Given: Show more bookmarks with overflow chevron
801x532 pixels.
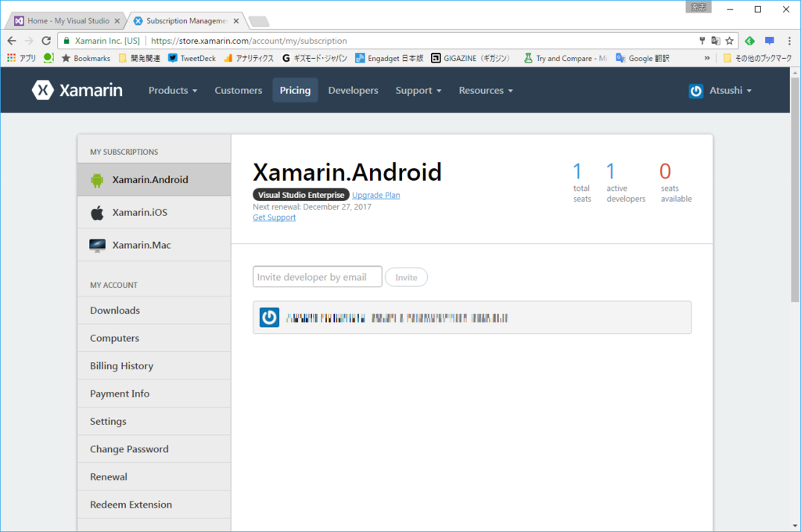Looking at the screenshot, I should click(x=707, y=58).
